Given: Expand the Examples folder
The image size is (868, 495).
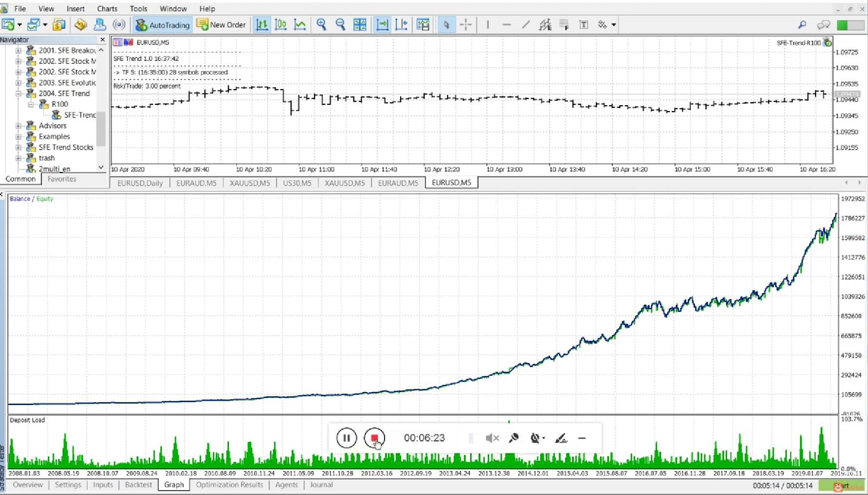Looking at the screenshot, I should tap(18, 136).
